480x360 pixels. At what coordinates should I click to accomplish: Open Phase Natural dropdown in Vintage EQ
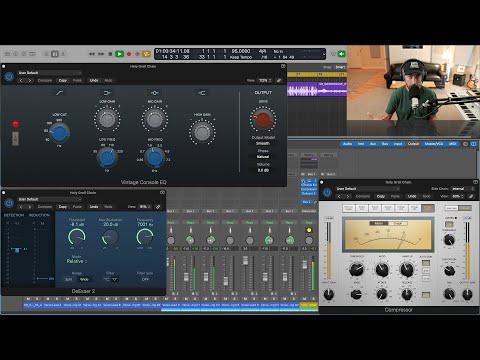pos(263,157)
